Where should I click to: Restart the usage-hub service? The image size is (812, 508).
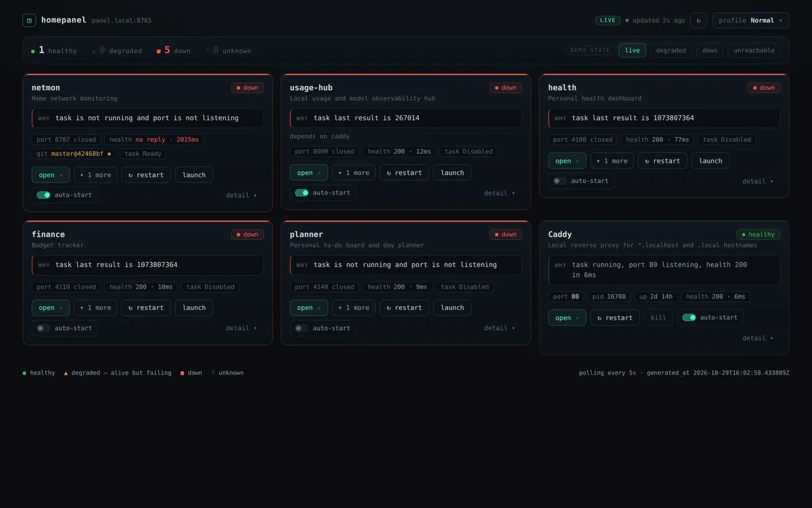[404, 173]
